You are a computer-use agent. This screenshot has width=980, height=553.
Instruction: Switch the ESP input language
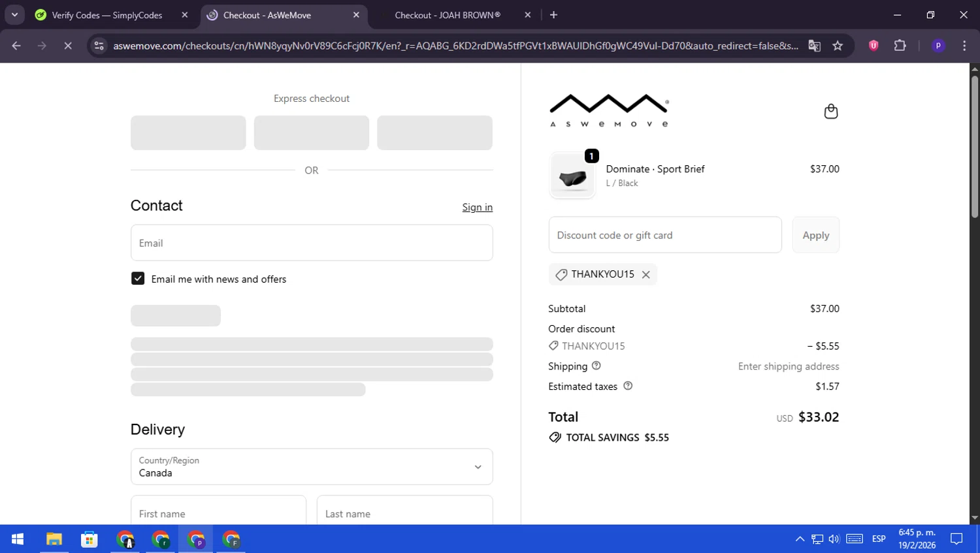click(x=879, y=539)
